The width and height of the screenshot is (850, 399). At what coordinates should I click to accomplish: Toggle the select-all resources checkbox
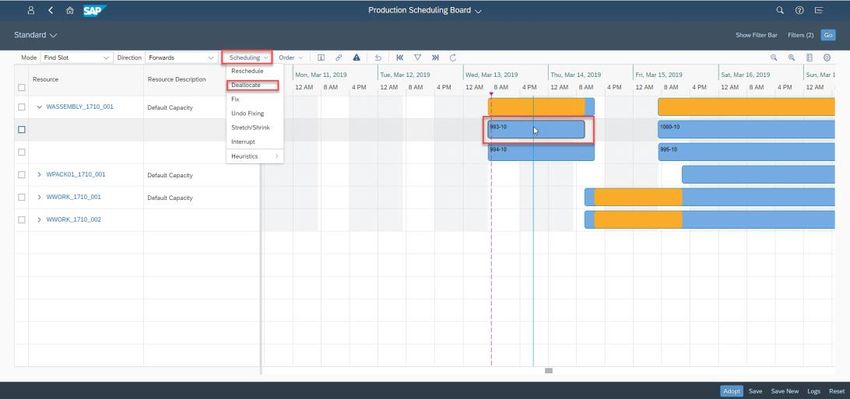pos(22,87)
